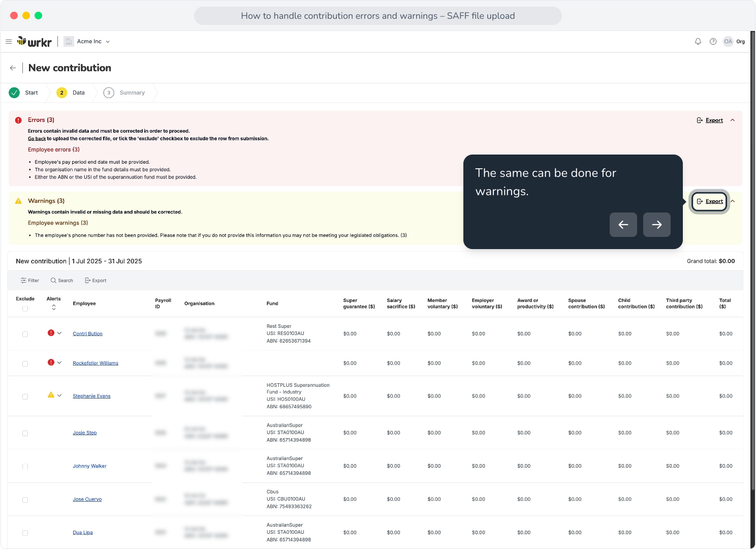Tick the exclude checkbox for Contri Bution
This screenshot has height=549, width=756.
click(x=25, y=334)
